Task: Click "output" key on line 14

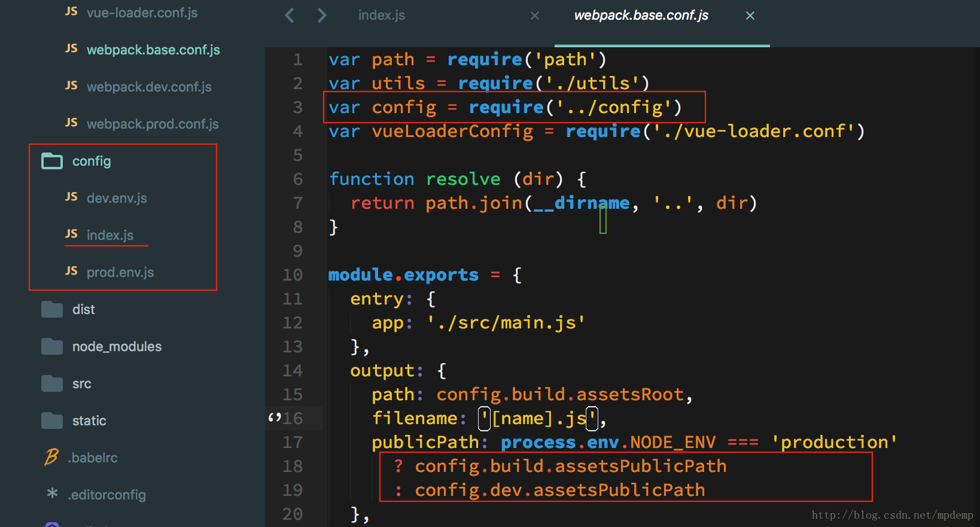Action: [382, 371]
